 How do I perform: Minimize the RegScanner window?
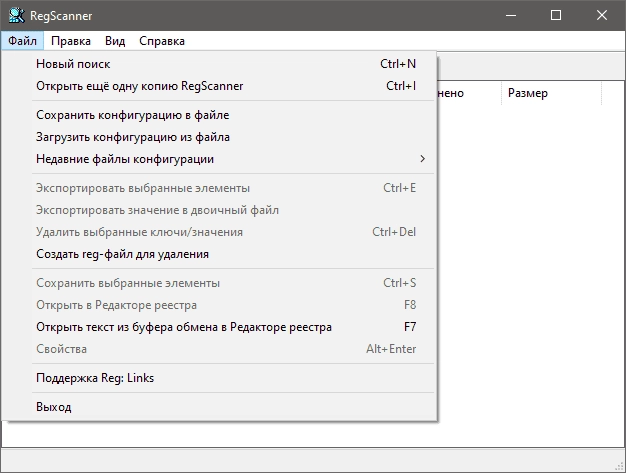tap(511, 16)
